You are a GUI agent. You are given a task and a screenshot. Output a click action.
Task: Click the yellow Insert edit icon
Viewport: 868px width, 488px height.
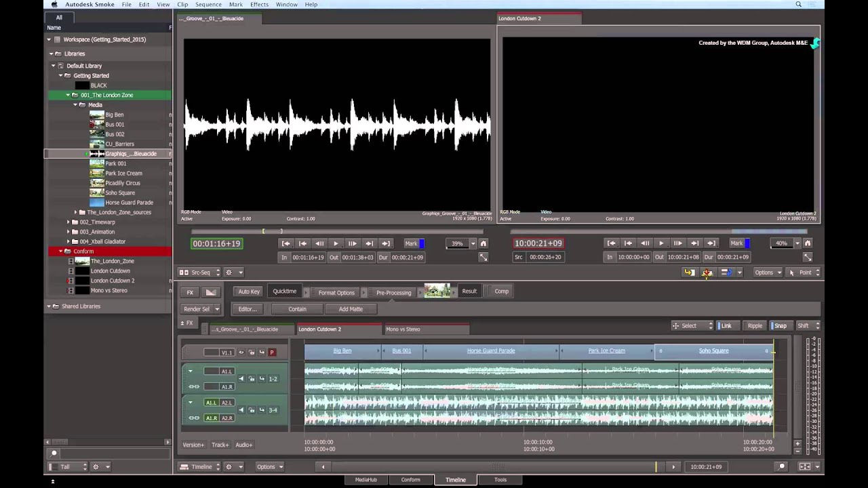pos(690,272)
